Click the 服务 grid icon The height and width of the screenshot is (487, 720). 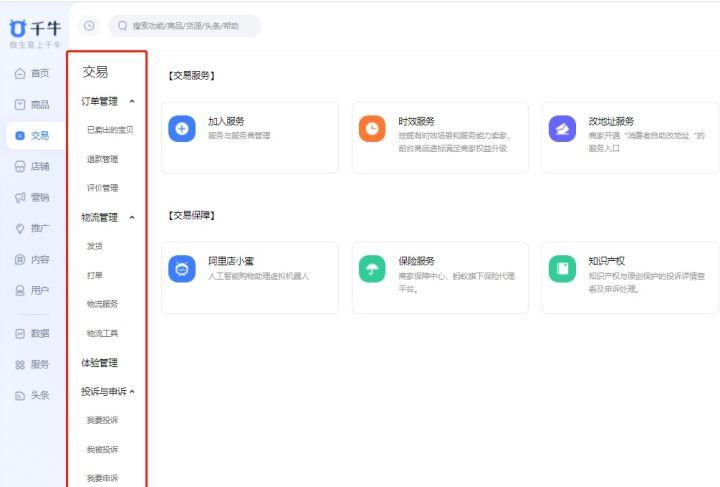coord(20,365)
